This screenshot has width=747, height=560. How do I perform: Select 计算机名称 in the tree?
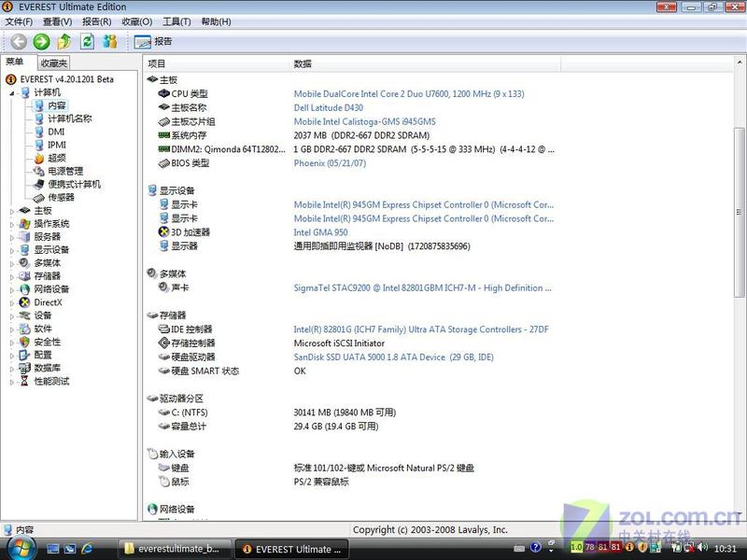click(69, 119)
